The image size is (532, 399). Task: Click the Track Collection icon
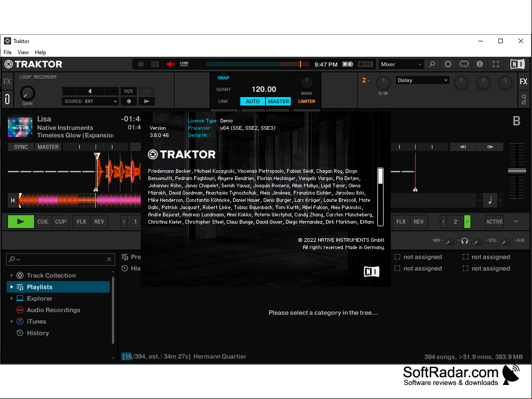(x=20, y=275)
